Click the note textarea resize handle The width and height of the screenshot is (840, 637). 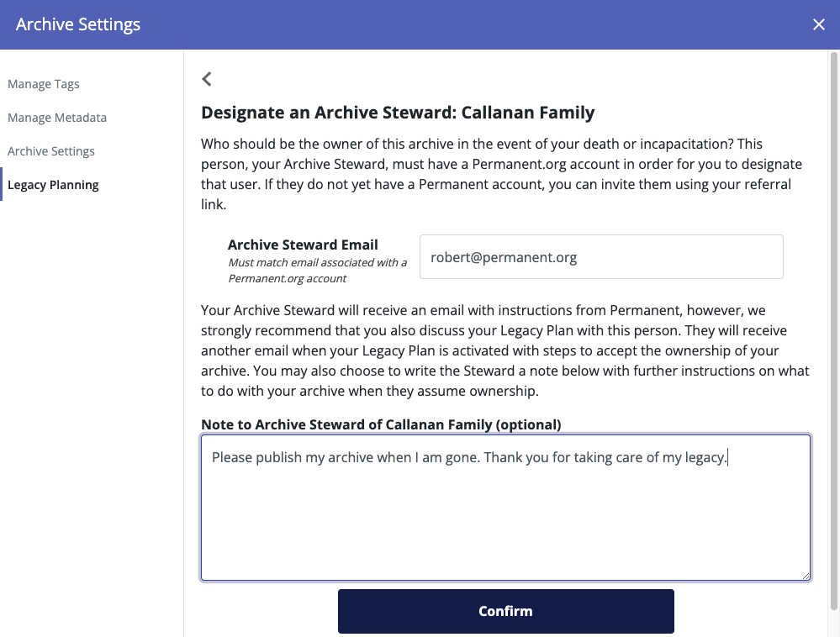[806, 575]
